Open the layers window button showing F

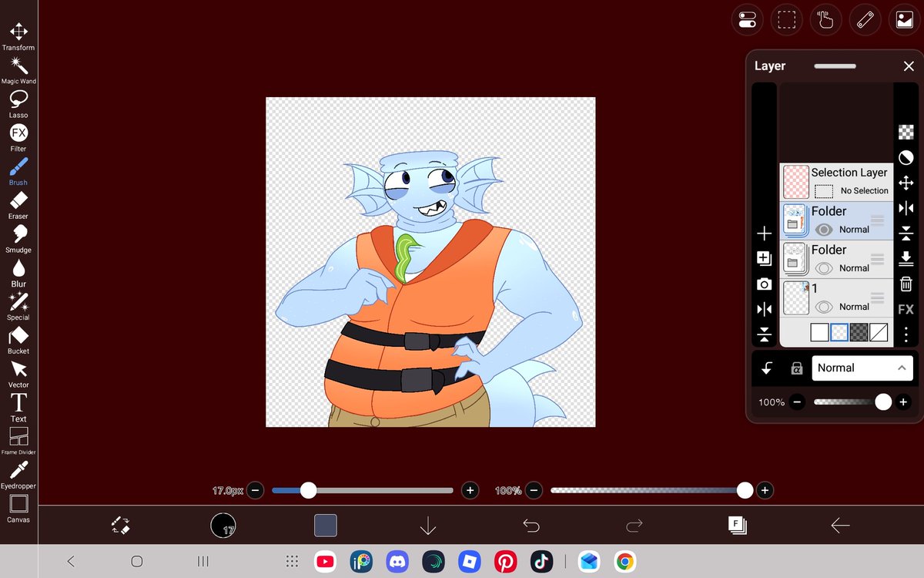click(x=737, y=526)
